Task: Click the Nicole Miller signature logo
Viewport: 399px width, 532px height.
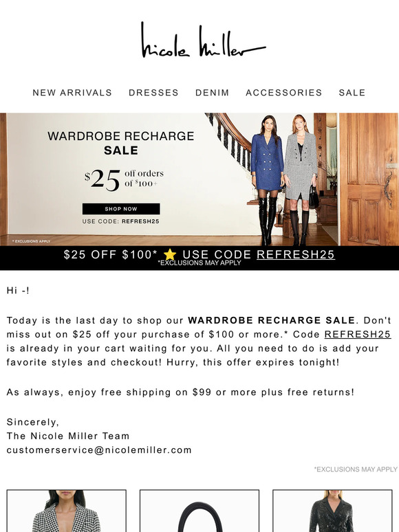Action: (203, 41)
